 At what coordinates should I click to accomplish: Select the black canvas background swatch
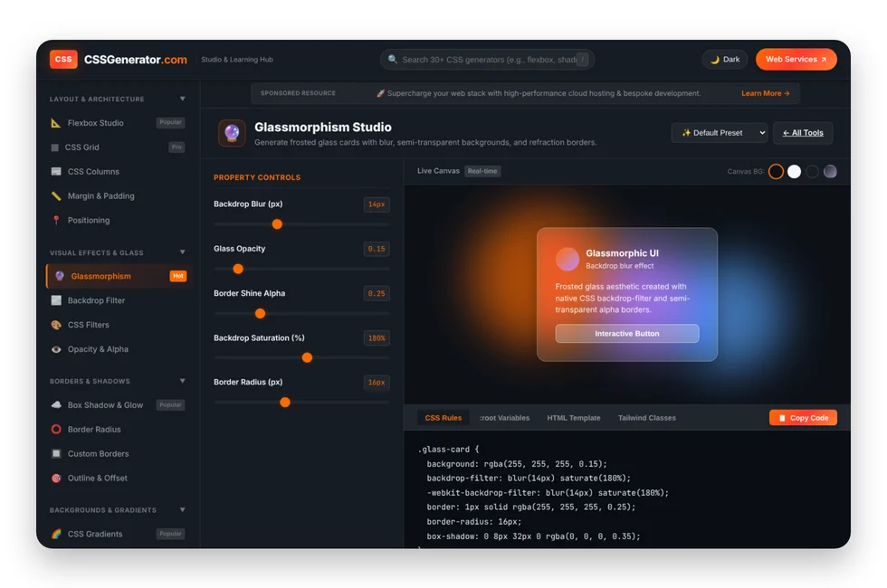813,171
